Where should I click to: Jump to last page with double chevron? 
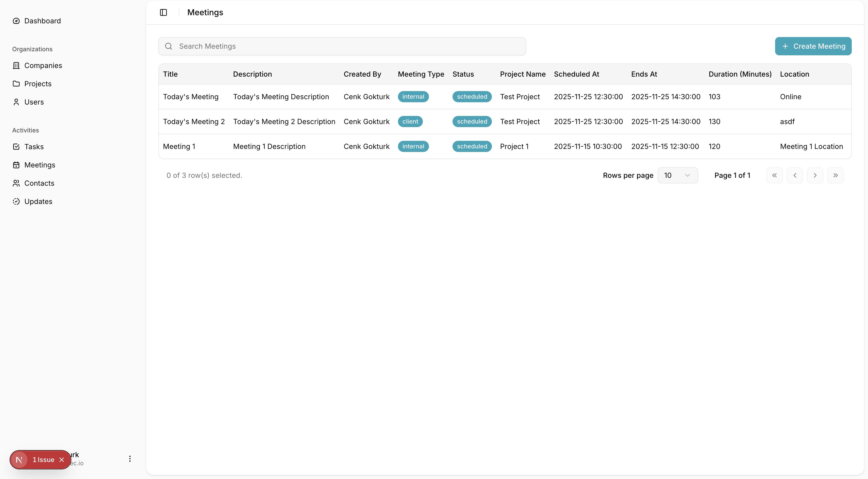coord(836,175)
